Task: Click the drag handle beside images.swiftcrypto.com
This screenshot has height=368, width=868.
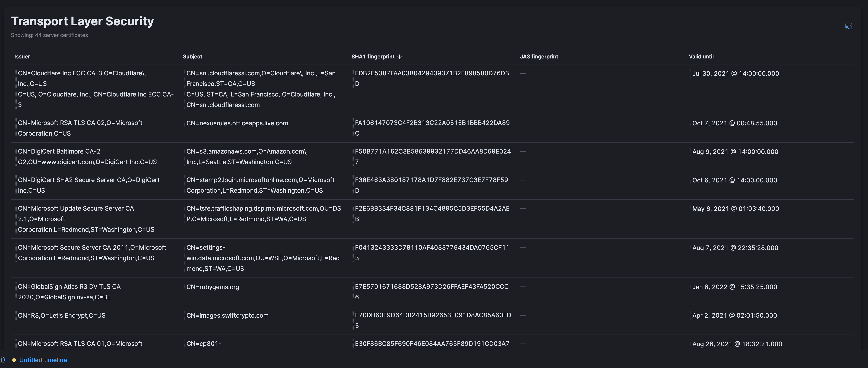Action: [184, 315]
